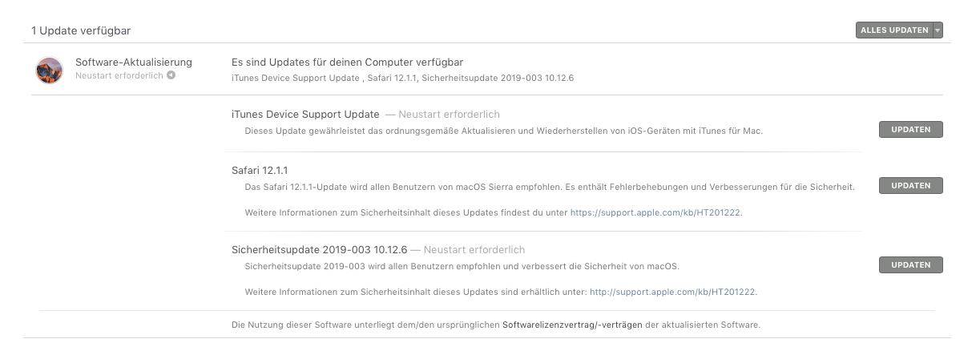Update the iTunes Device Support Update
Screen dimensions: 980x343
[x=911, y=130]
